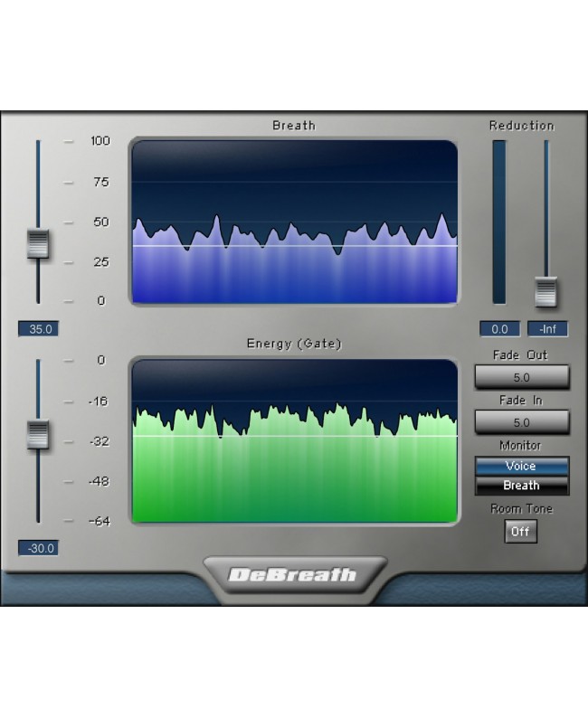Toggle the Room Tone Off button
The width and height of the screenshot is (588, 718).
click(x=521, y=532)
